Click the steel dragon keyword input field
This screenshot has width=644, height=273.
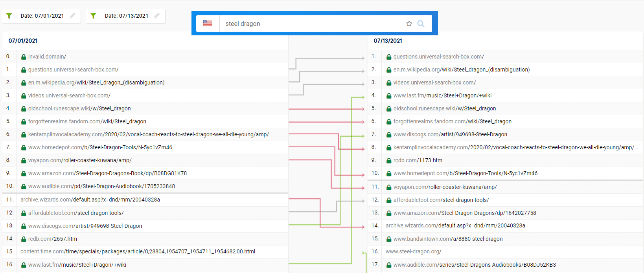click(x=311, y=24)
